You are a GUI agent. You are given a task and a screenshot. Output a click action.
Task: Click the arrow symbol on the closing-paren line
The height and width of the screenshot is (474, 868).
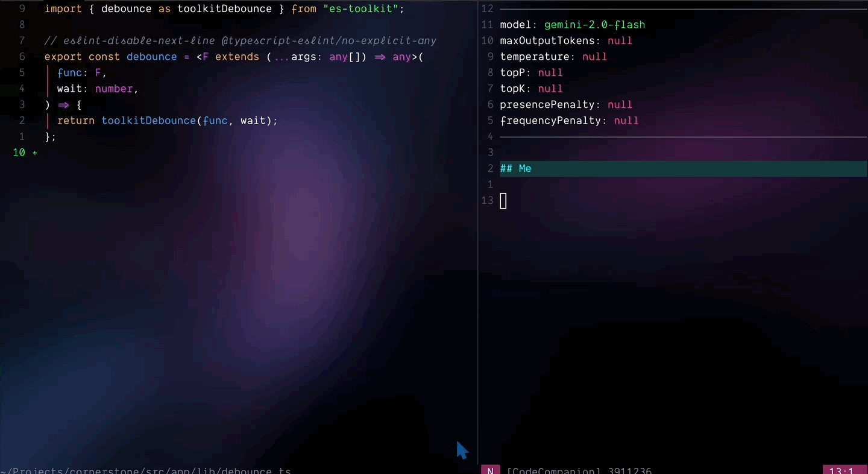point(64,104)
